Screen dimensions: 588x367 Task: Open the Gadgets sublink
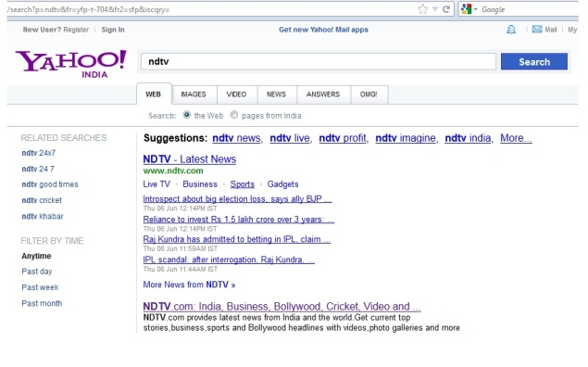[x=282, y=184]
